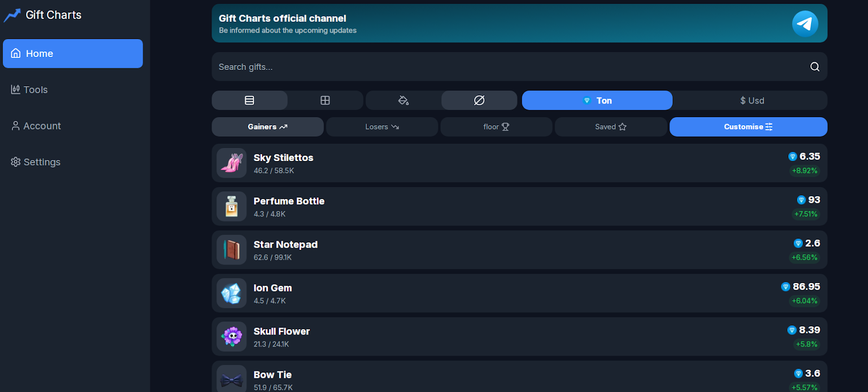Select the Skull Flower name

click(x=282, y=331)
